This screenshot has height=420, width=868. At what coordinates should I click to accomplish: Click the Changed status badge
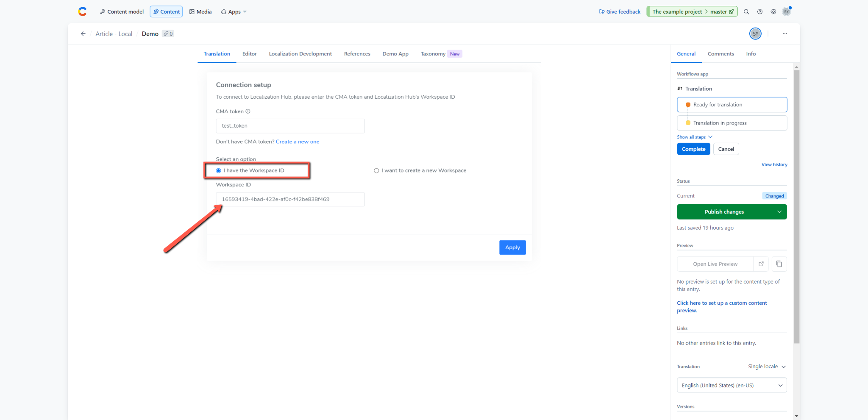tap(774, 196)
